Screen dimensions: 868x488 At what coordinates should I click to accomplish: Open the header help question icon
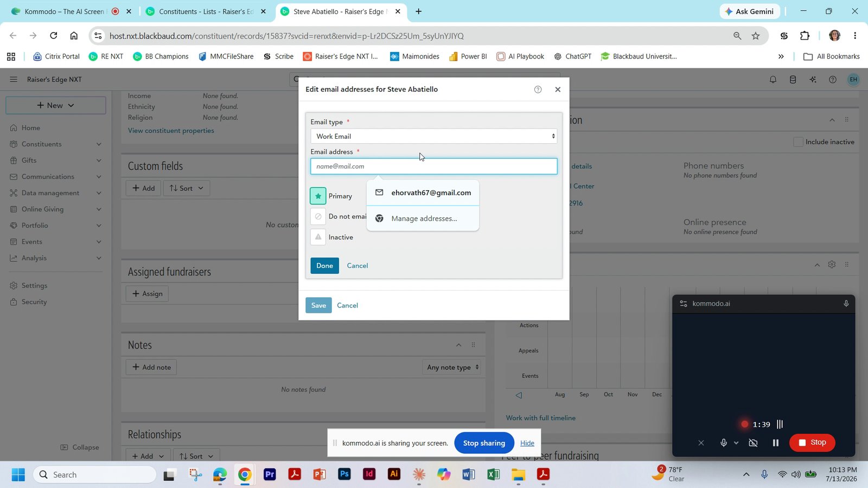(x=833, y=80)
